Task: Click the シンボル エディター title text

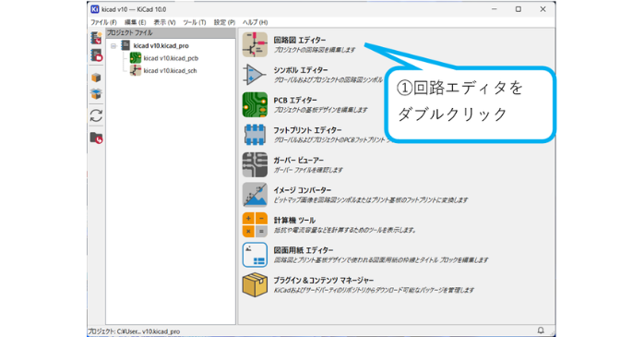Action: point(301,70)
